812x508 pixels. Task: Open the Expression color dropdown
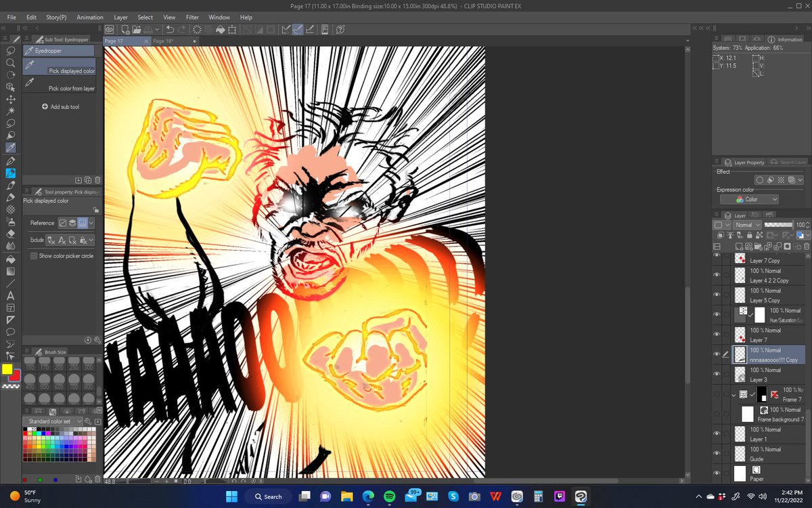tap(749, 199)
